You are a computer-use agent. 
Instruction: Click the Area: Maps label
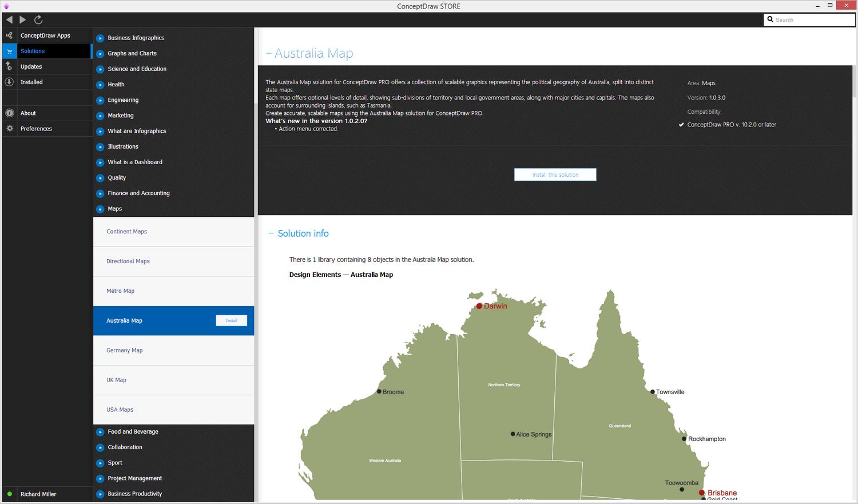coord(701,83)
